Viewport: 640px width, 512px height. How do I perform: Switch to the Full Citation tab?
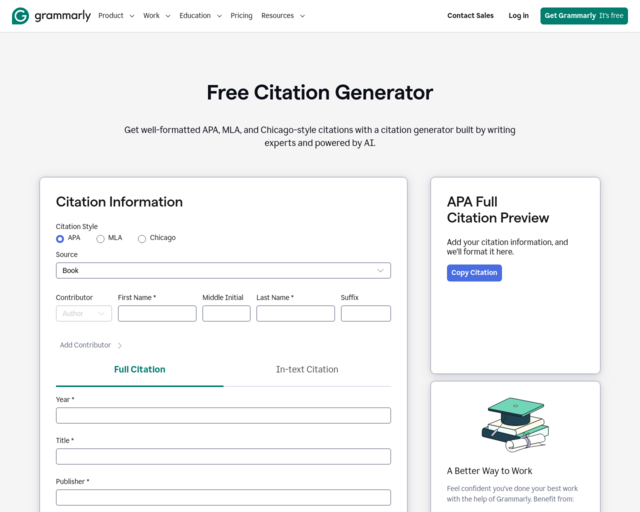pyautogui.click(x=140, y=370)
